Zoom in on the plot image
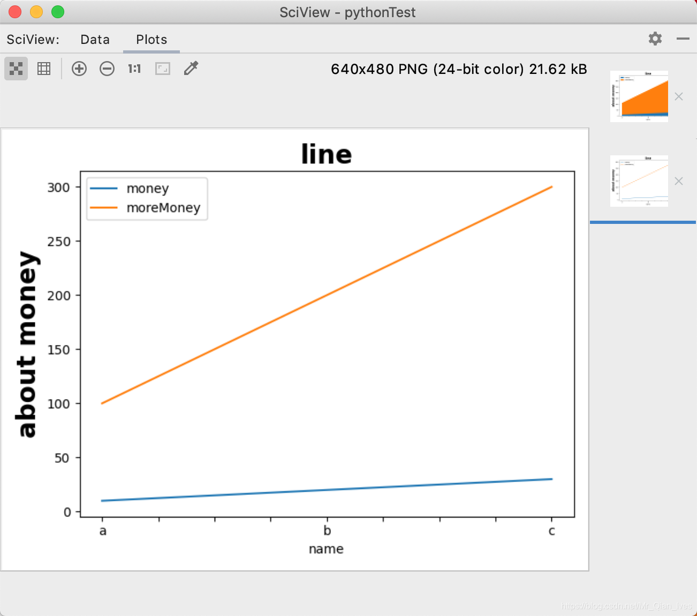The image size is (697, 616). click(79, 69)
